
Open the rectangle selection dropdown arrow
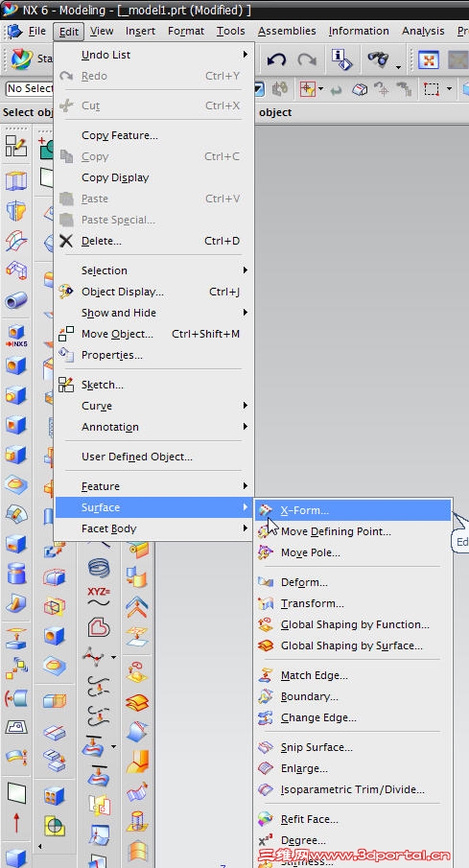pyautogui.click(x=449, y=88)
